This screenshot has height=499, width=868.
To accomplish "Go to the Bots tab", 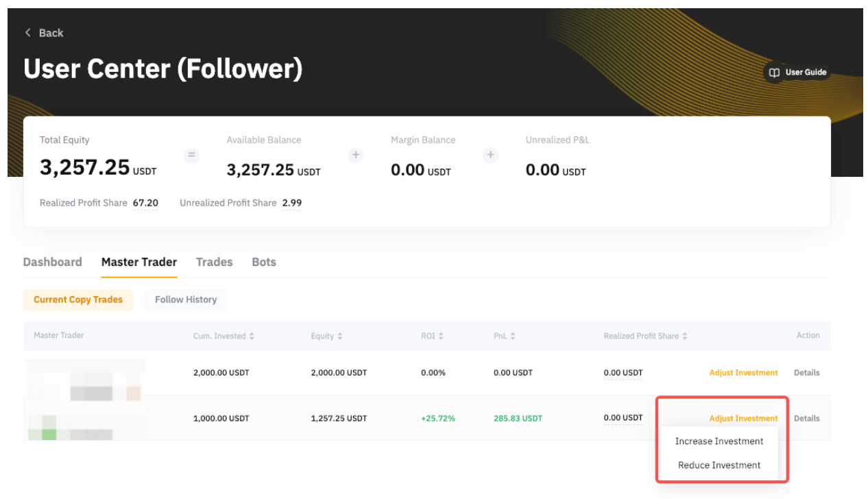I will pos(264,262).
